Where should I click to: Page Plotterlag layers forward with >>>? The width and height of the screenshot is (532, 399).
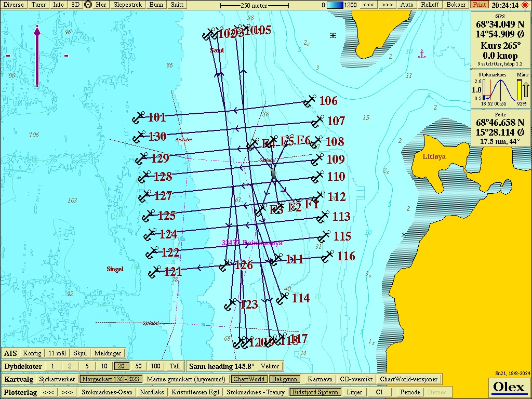coord(68,392)
